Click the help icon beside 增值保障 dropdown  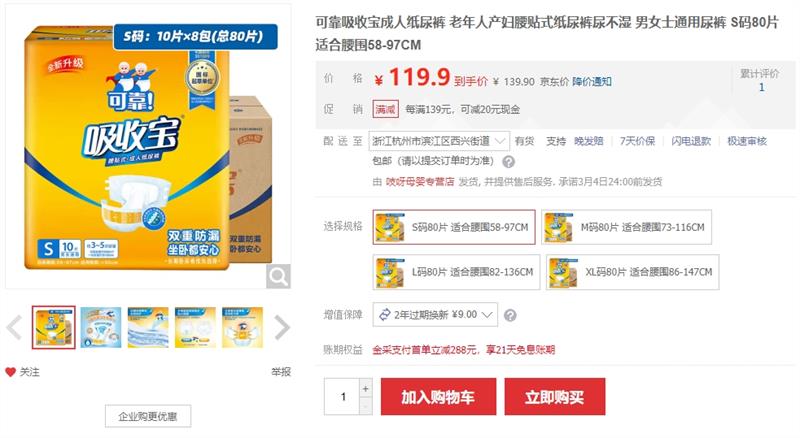[x=510, y=315]
